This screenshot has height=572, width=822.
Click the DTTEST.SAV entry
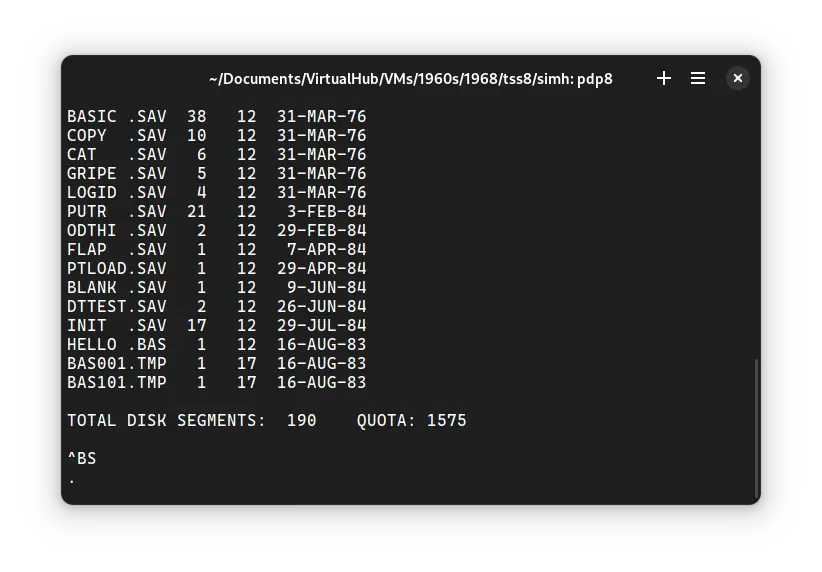point(117,306)
